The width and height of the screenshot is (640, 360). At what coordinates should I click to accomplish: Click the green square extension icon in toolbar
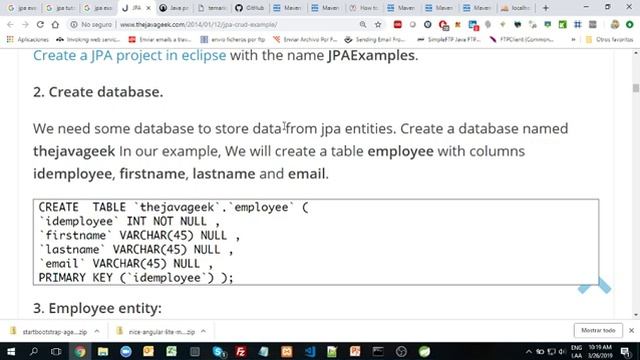point(562,24)
